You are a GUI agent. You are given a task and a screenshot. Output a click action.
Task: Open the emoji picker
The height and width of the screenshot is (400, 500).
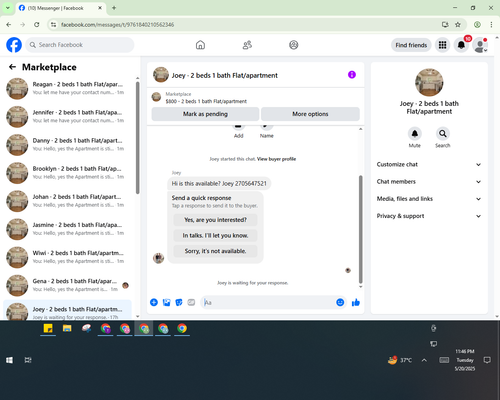[340, 302]
